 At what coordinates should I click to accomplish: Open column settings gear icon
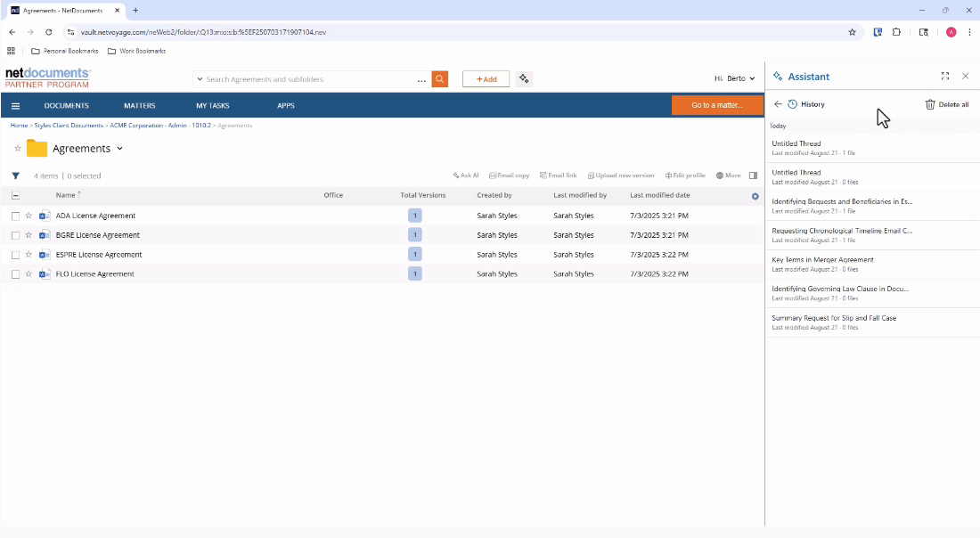(755, 196)
